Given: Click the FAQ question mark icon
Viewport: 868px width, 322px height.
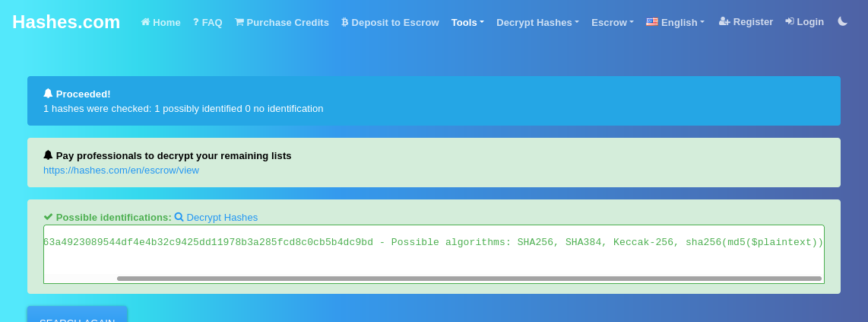Looking at the screenshot, I should point(196,22).
